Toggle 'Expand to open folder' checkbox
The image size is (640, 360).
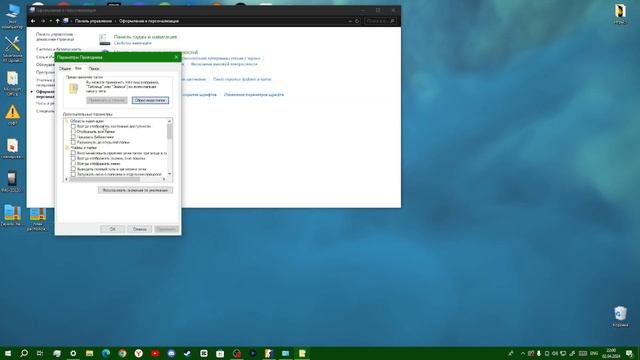(73, 142)
